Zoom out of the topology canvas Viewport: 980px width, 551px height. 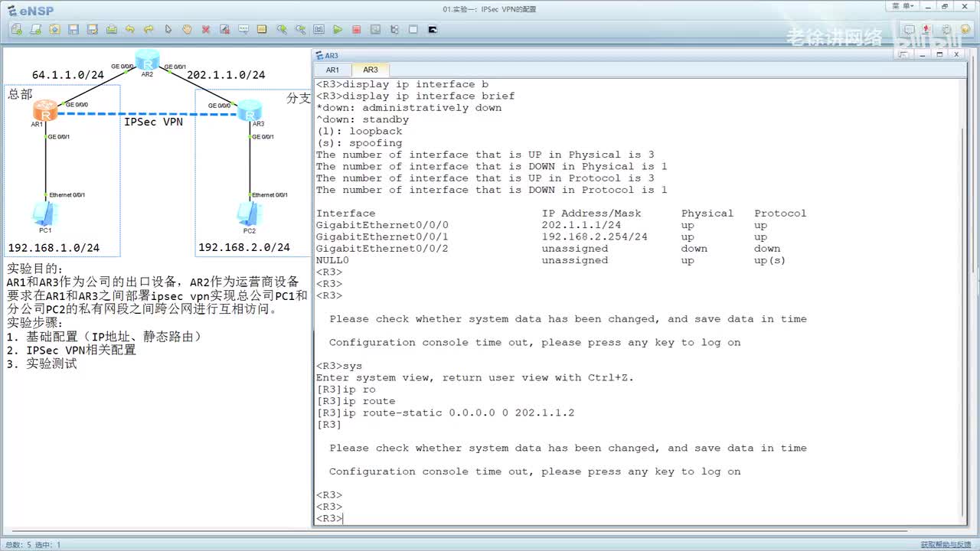pyautogui.click(x=300, y=30)
